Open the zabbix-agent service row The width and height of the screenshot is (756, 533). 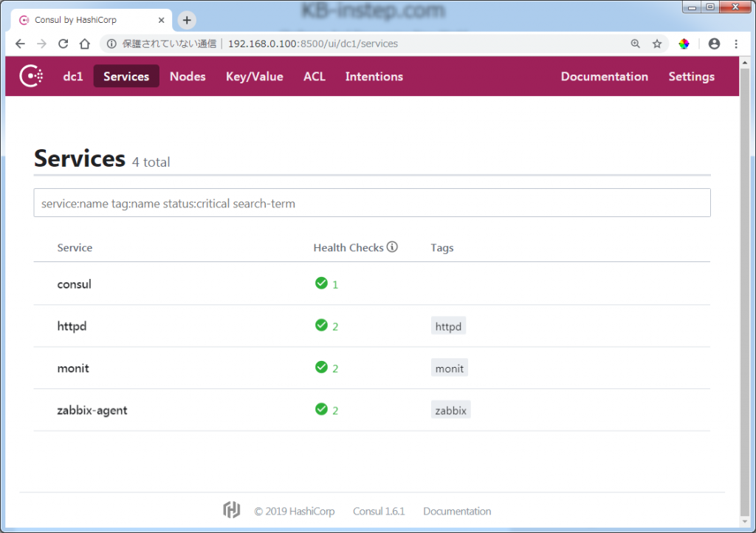point(372,410)
